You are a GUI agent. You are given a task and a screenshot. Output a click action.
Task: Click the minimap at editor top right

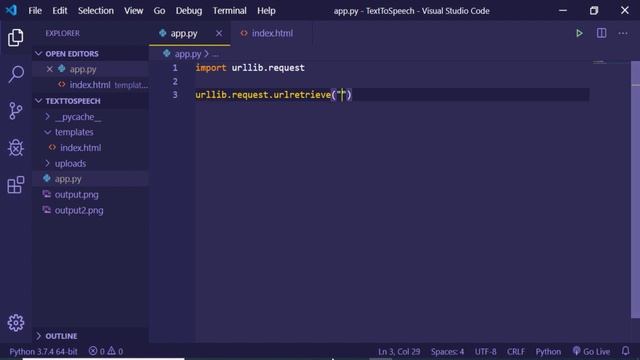[x=600, y=62]
